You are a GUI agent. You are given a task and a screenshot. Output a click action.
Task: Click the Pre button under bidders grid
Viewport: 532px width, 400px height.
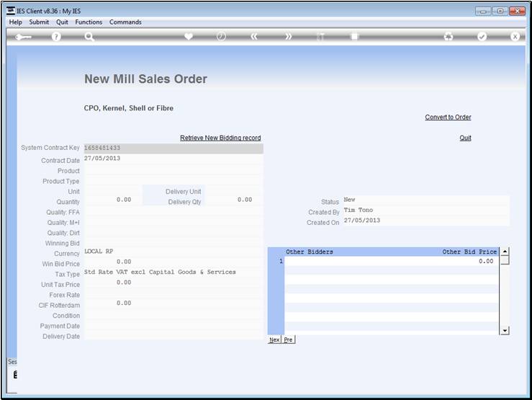[289, 339]
